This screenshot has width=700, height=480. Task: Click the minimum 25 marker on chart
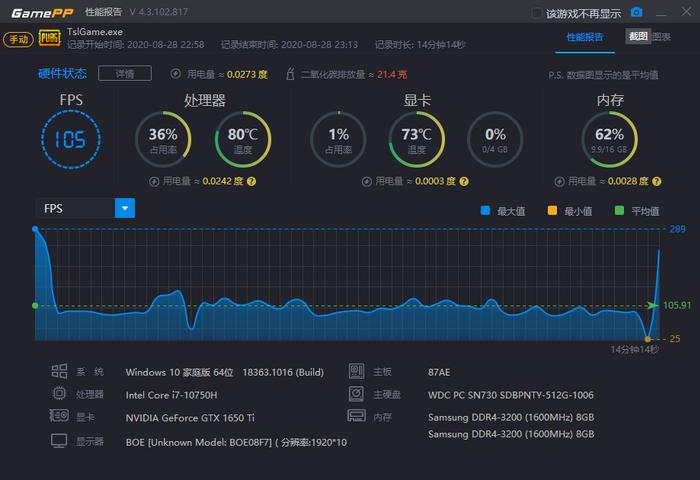pos(647,339)
